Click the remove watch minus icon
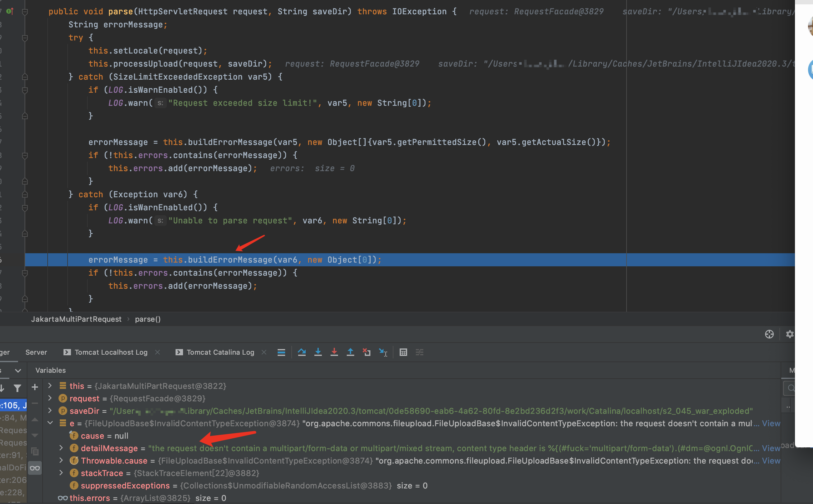This screenshot has width=813, height=504. pos(35,403)
